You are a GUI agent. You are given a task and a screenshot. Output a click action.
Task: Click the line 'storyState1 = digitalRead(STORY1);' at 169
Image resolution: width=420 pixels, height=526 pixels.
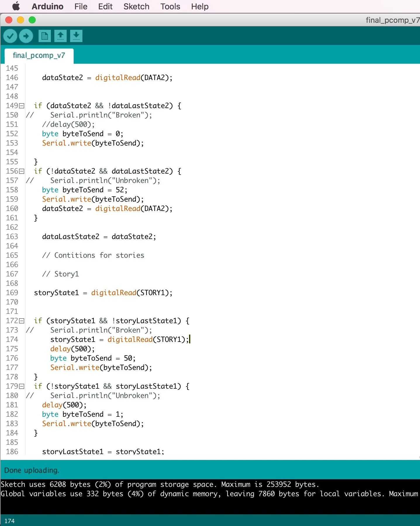(103, 293)
